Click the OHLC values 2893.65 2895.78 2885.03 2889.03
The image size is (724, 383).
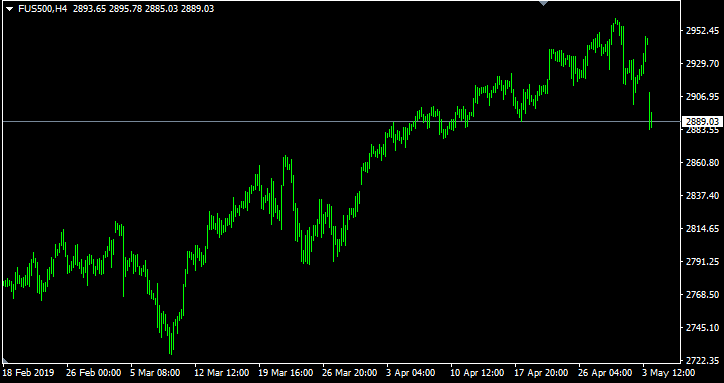(x=143, y=9)
